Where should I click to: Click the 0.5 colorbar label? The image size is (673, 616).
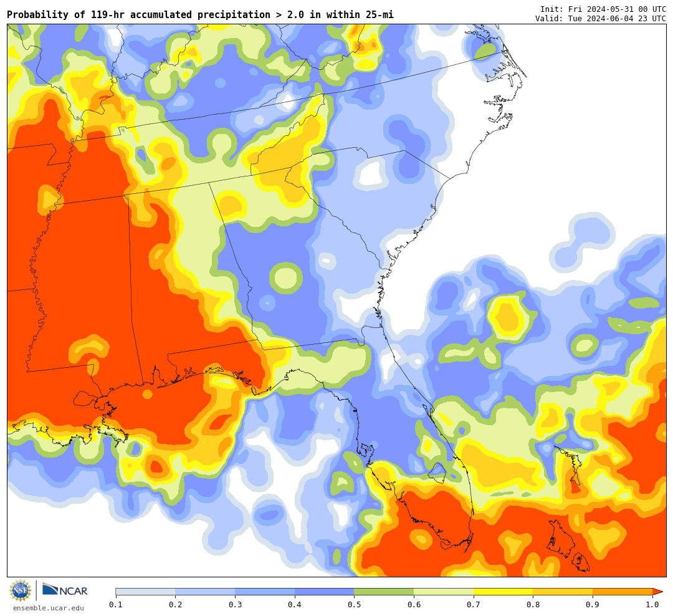coord(354,605)
